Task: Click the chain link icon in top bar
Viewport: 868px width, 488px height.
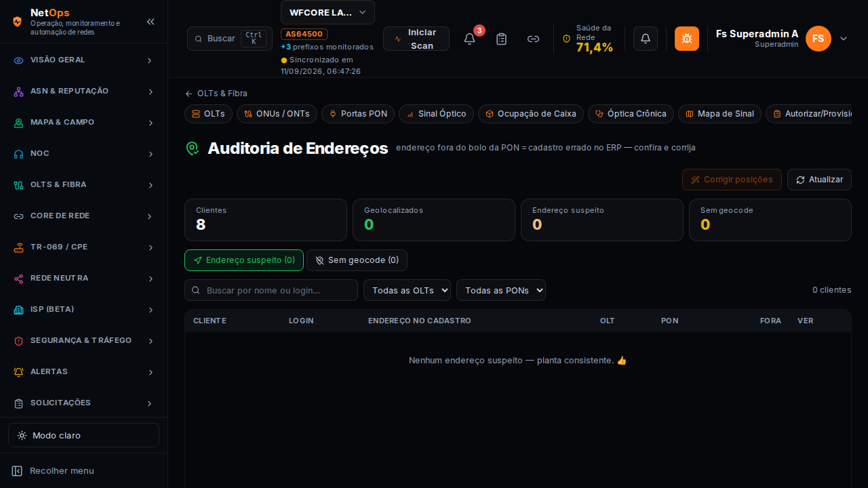Action: [x=534, y=39]
